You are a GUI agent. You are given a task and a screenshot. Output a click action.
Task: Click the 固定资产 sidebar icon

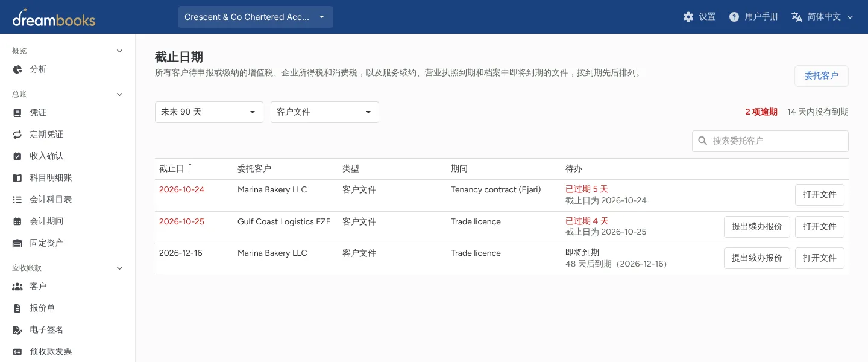[17, 243]
